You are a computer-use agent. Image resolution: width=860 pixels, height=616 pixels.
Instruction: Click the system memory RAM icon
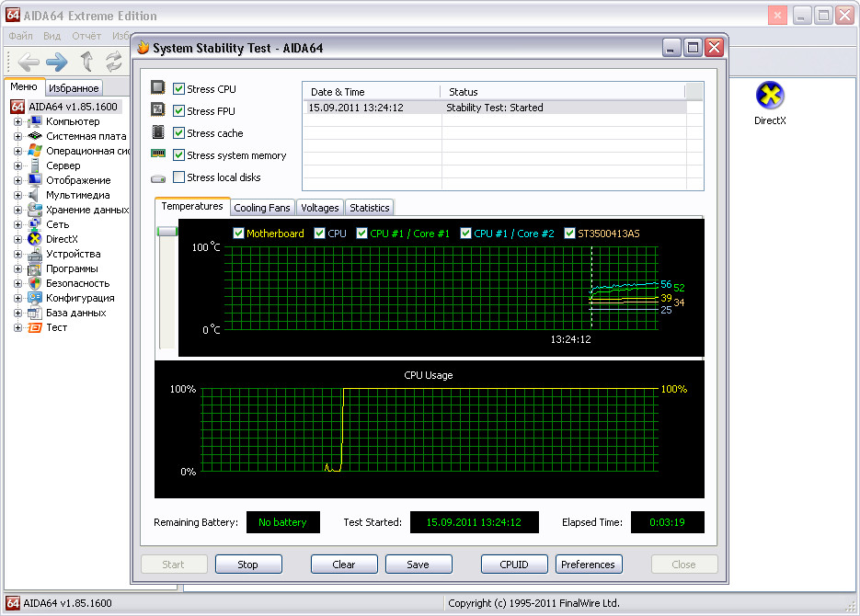pyautogui.click(x=158, y=154)
